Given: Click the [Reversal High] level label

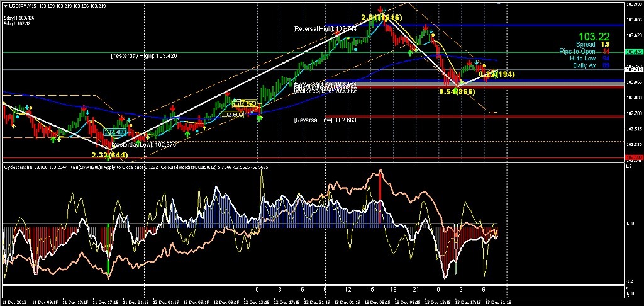Looking at the screenshot, I should click(x=325, y=29).
